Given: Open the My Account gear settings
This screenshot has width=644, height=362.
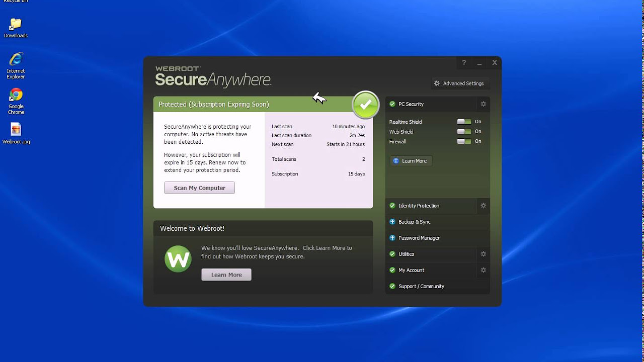Looking at the screenshot, I should [x=483, y=270].
